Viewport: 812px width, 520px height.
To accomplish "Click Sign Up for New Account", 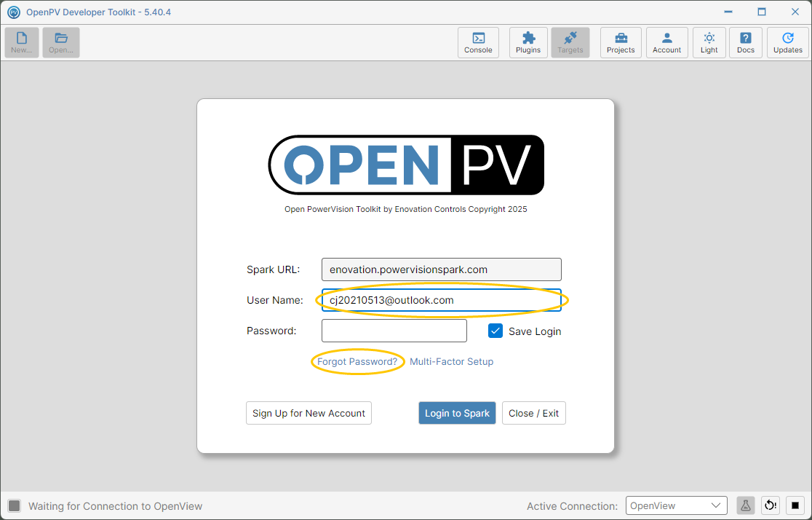I will point(309,413).
